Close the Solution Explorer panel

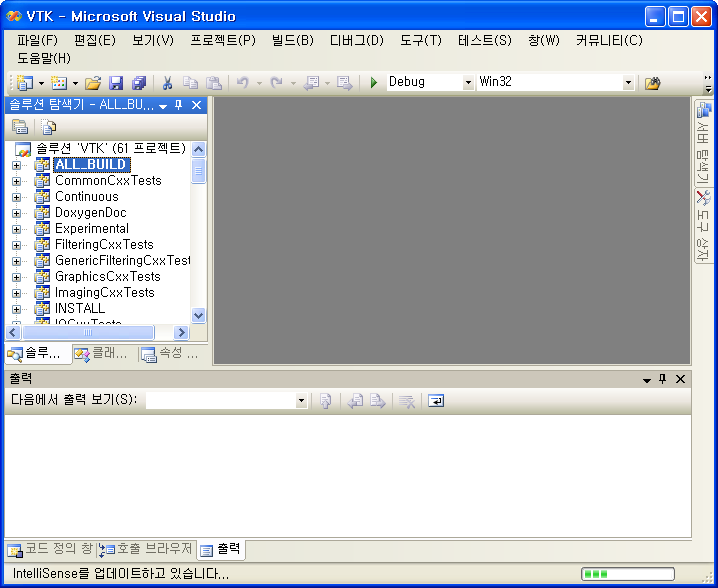(x=196, y=105)
